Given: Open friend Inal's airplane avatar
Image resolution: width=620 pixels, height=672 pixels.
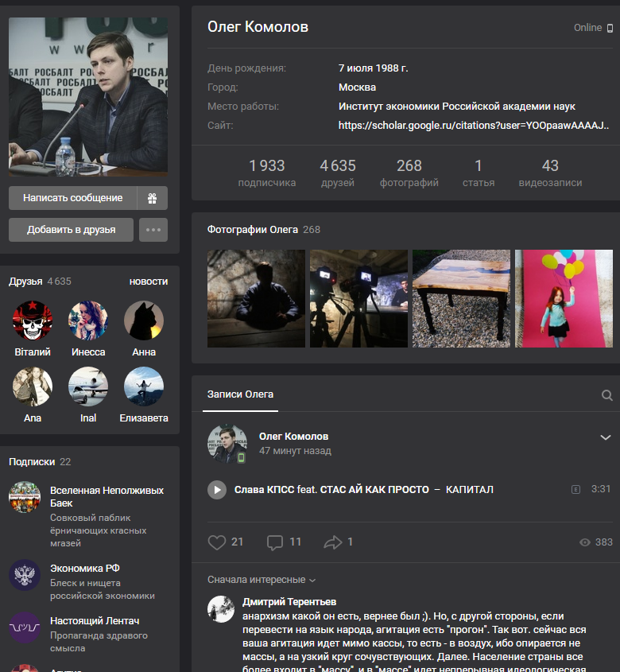Looking at the screenshot, I should pos(88,386).
